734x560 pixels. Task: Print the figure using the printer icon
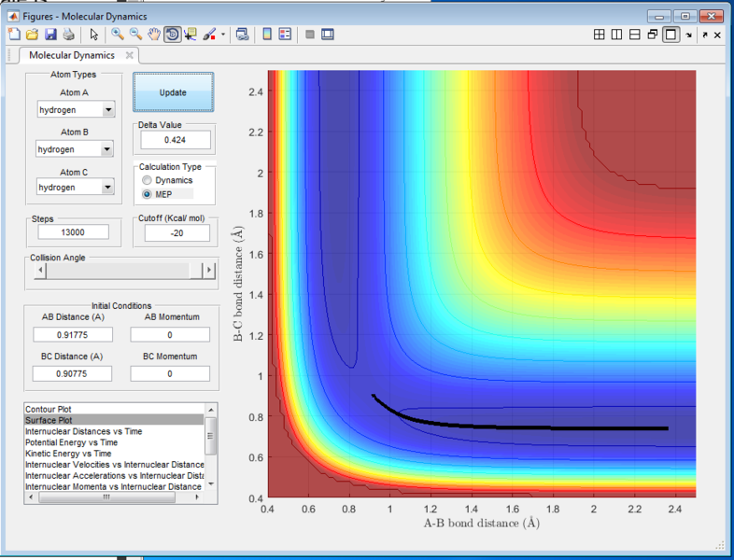click(68, 35)
